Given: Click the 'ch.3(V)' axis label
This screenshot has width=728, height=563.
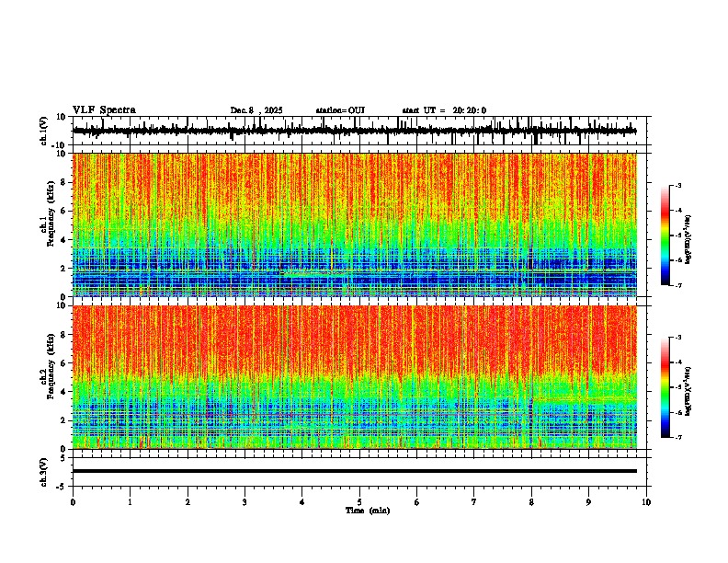Looking at the screenshot, I should pyautogui.click(x=44, y=473).
